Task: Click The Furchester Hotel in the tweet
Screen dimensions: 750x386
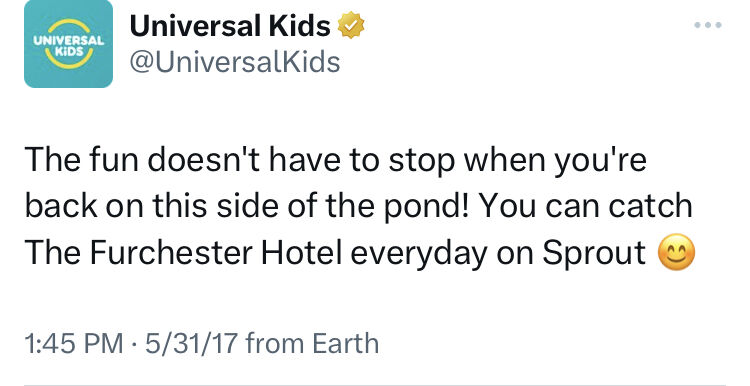Action: (183, 253)
